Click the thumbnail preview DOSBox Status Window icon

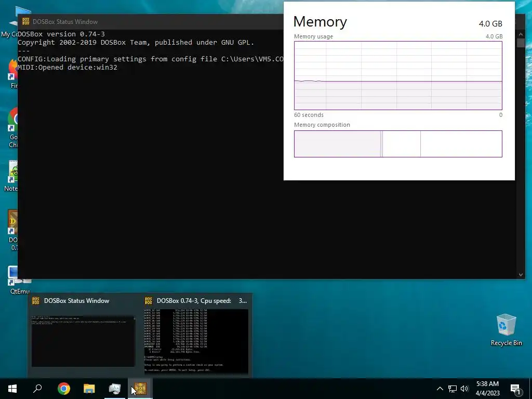tap(36, 301)
